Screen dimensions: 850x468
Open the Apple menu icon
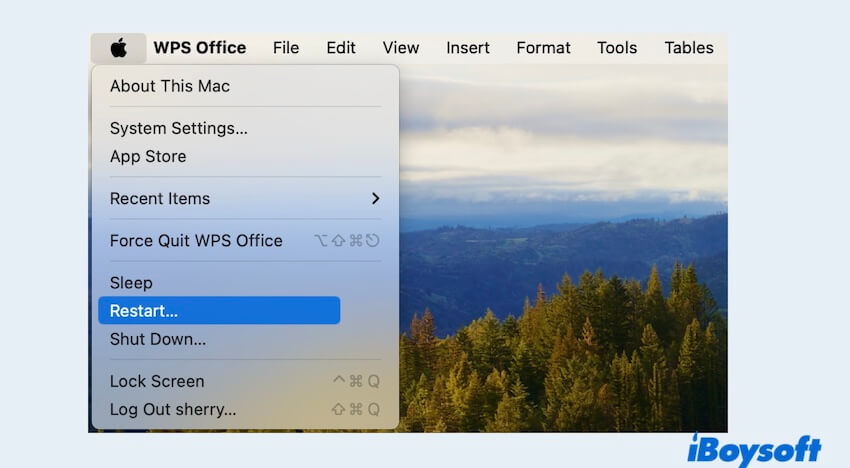pyautogui.click(x=119, y=48)
